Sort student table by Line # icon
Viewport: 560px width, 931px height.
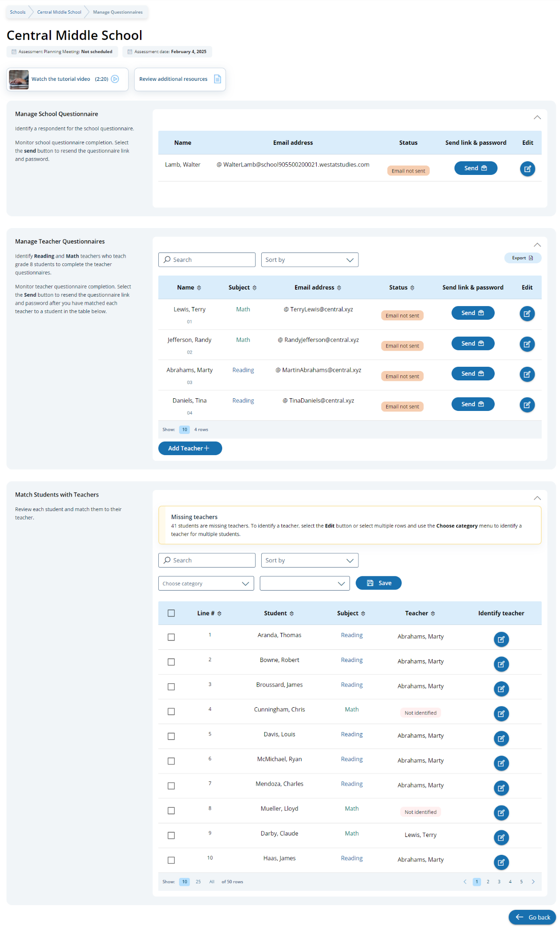[219, 614]
